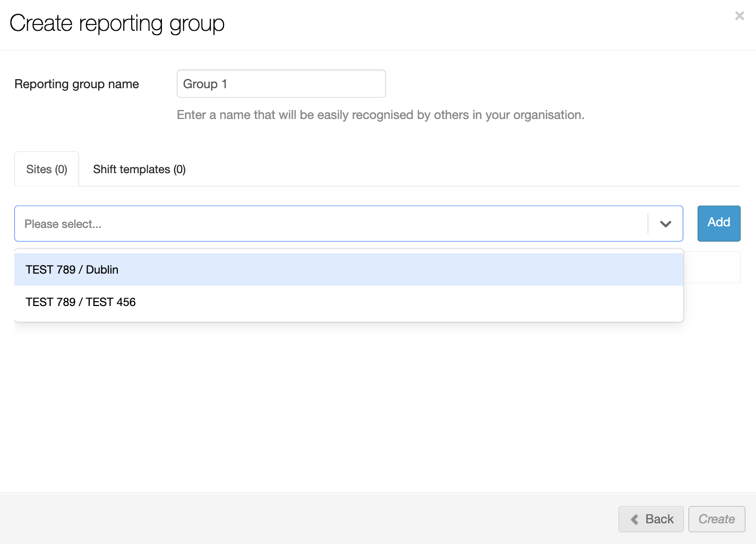The image size is (756, 544).
Task: Close the dialog using the X icon
Action: pyautogui.click(x=739, y=16)
